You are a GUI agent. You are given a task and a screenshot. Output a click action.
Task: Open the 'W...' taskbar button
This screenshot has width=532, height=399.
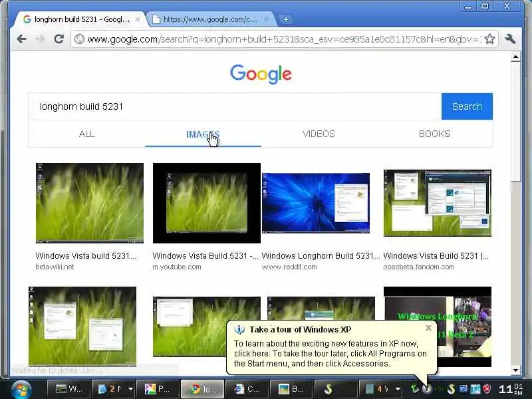pyautogui.click(x=69, y=389)
